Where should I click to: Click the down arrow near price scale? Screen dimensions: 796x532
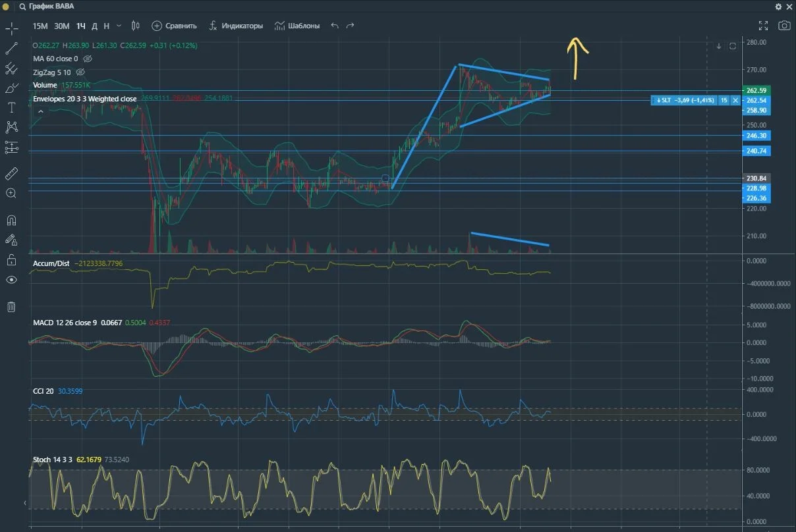[x=719, y=46]
